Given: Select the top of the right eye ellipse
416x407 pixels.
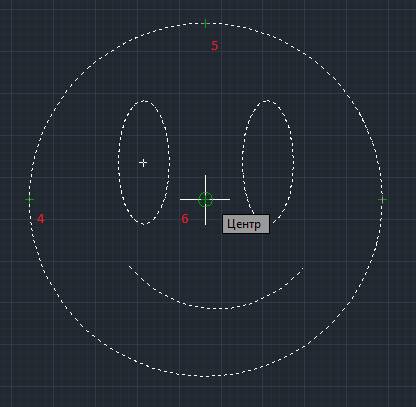Looking at the screenshot, I should (x=267, y=100).
